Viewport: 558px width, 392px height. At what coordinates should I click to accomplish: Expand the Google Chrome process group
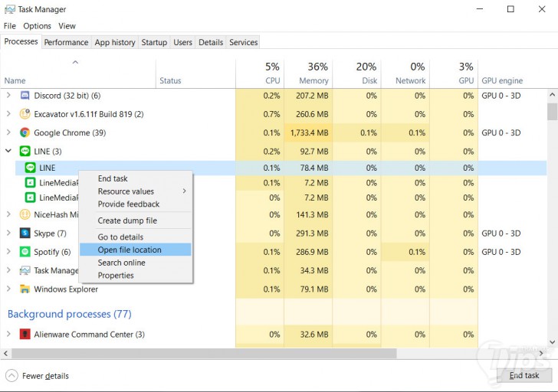(8, 132)
